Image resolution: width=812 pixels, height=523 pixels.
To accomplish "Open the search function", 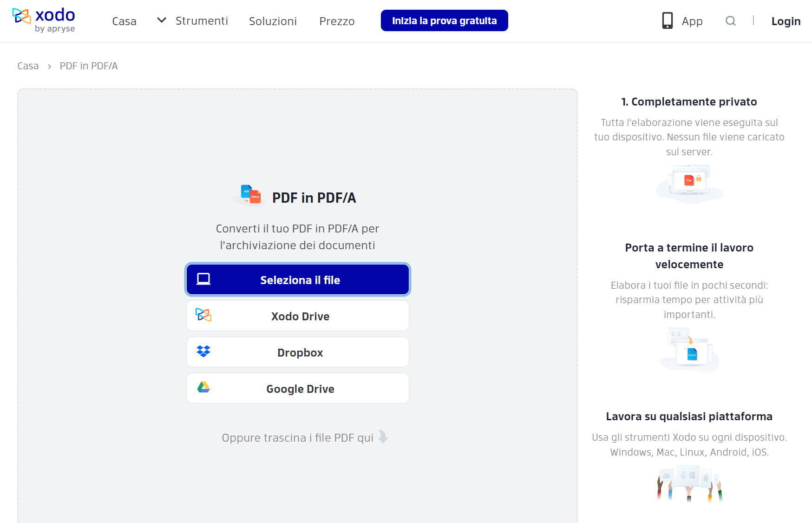I will pyautogui.click(x=730, y=21).
